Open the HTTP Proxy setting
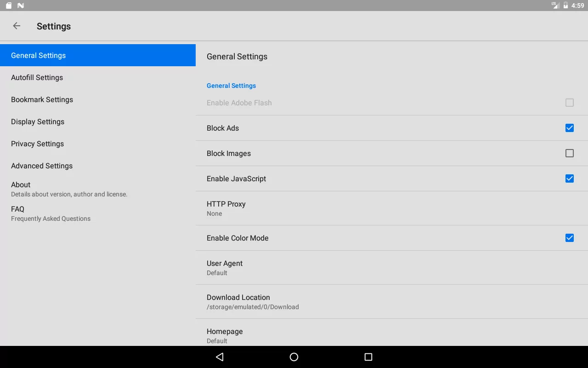This screenshot has width=588, height=368. pos(392,208)
